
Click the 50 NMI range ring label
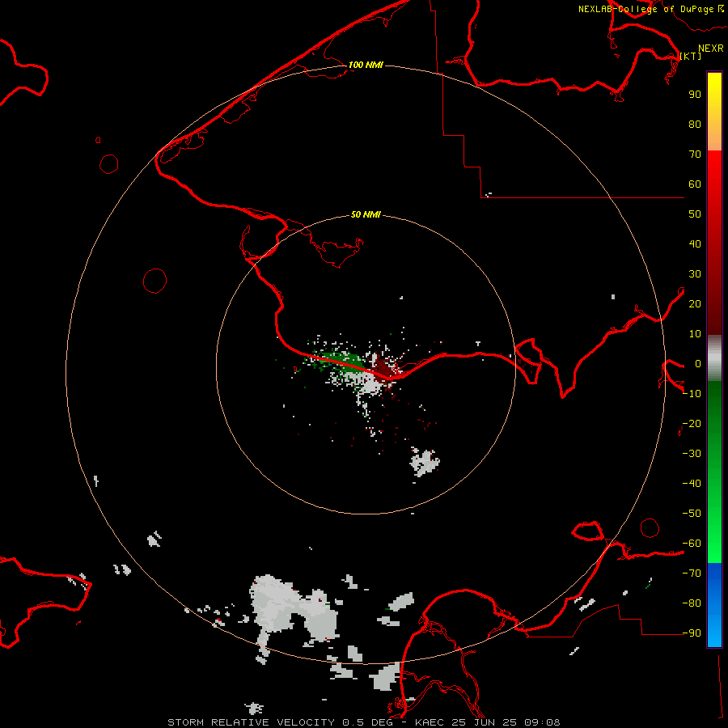click(366, 214)
